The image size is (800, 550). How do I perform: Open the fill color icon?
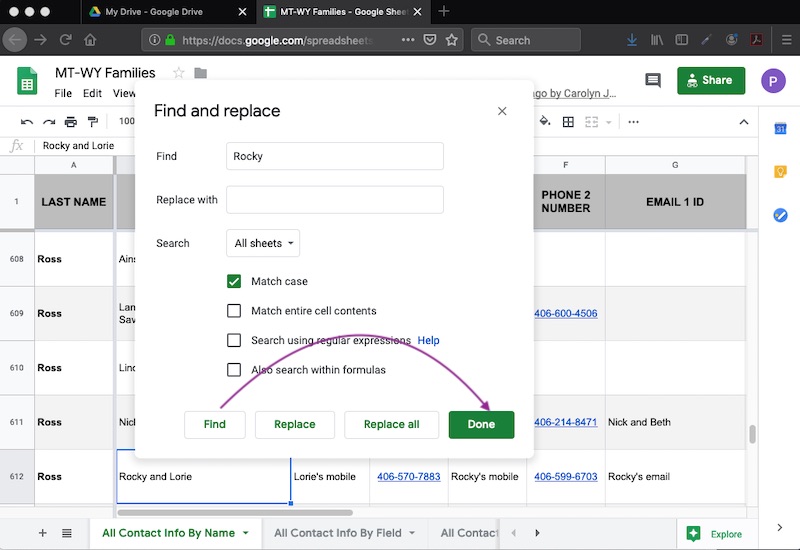545,121
